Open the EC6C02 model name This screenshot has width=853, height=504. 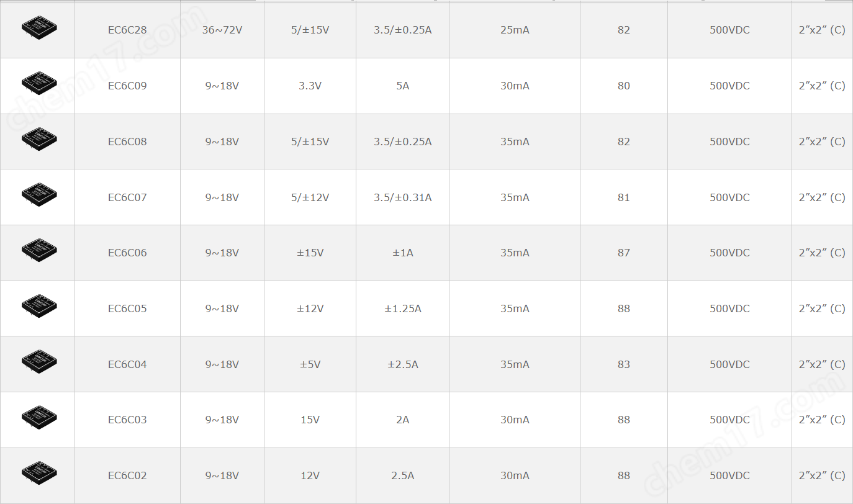127,475
